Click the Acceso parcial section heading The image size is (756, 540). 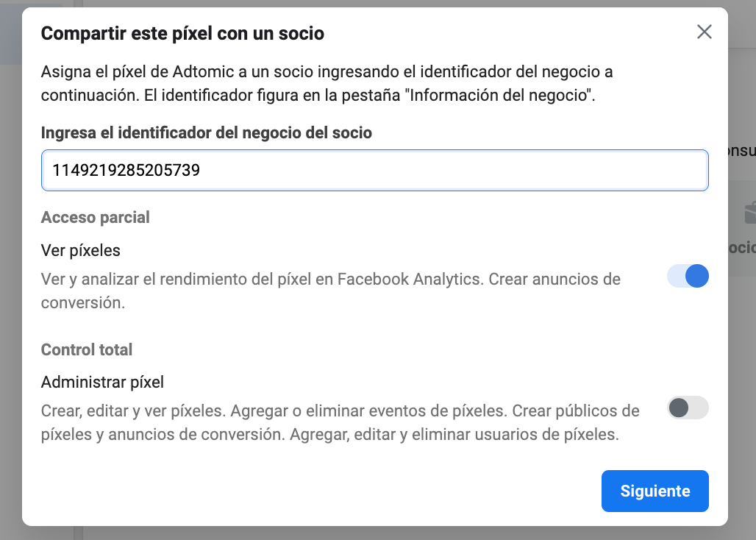tap(95, 218)
